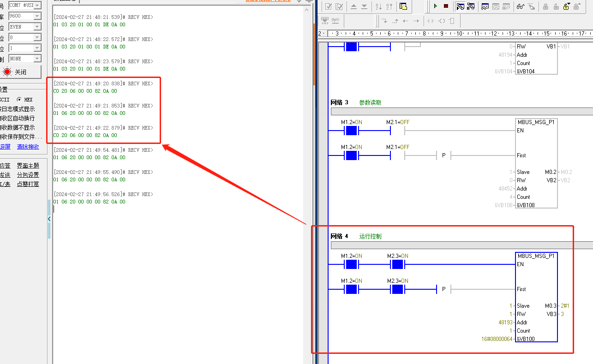This screenshot has width=593, height=364.
Task: Select the HEX radio button
Action: pos(19,100)
